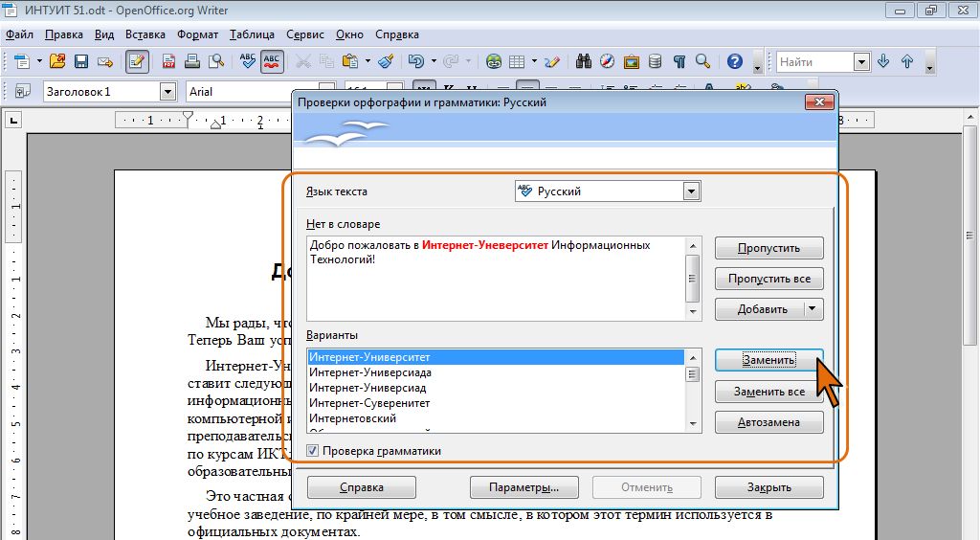Send document as e-mail icon
The width and height of the screenshot is (980, 540).
point(105,61)
